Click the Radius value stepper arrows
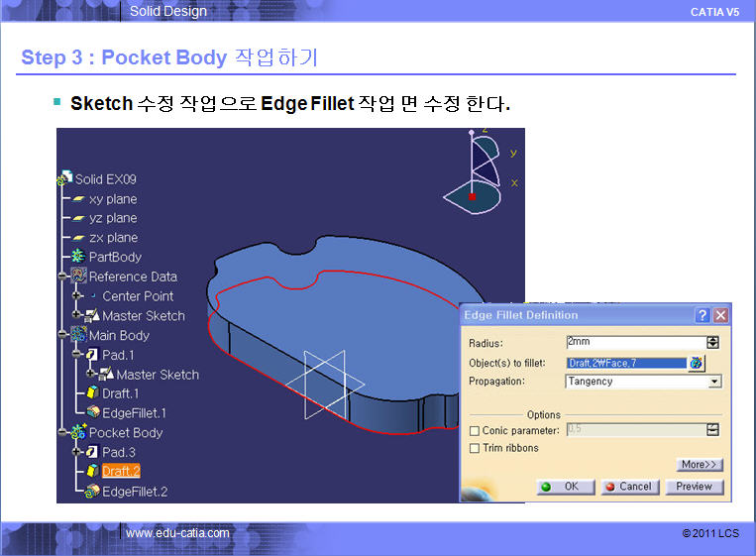Image resolution: width=756 pixels, height=556 pixels. coord(712,342)
